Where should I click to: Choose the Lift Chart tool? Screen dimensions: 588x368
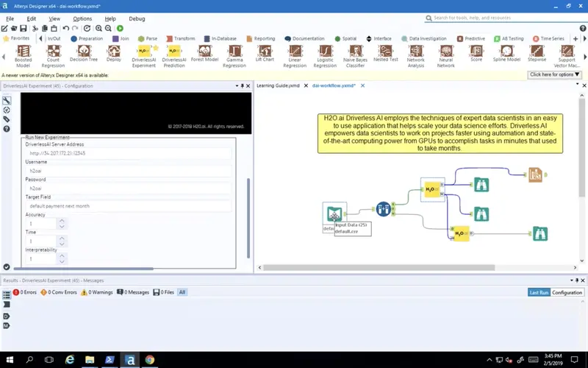click(x=265, y=54)
